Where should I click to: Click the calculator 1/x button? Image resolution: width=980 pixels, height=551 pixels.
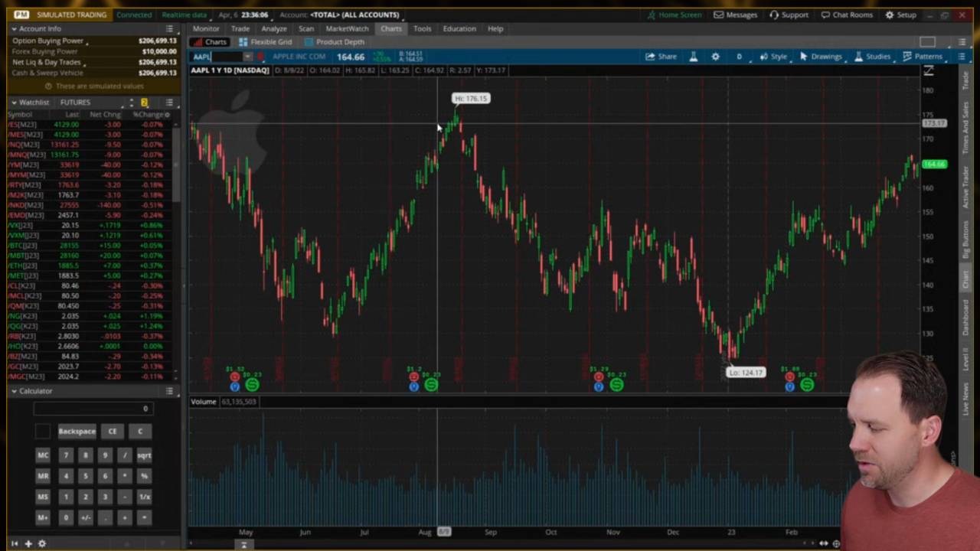click(x=144, y=497)
